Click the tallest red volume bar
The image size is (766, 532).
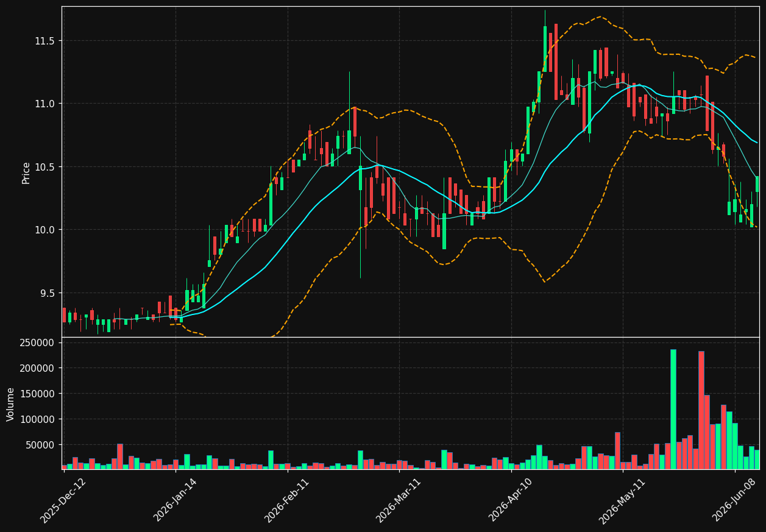[701, 410]
